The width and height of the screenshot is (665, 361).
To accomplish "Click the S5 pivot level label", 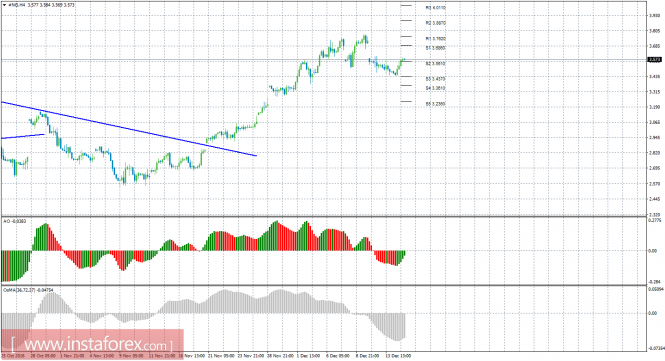I will point(436,104).
